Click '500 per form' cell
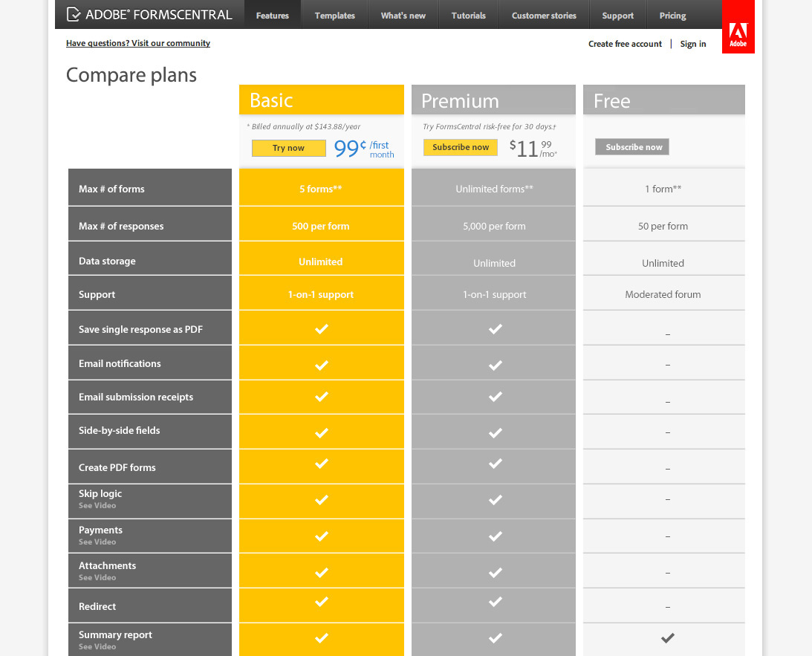The height and width of the screenshot is (656, 812). 320,227
